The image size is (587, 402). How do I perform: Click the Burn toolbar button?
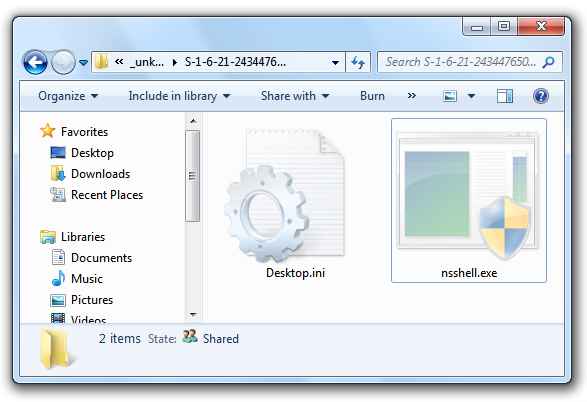(372, 96)
